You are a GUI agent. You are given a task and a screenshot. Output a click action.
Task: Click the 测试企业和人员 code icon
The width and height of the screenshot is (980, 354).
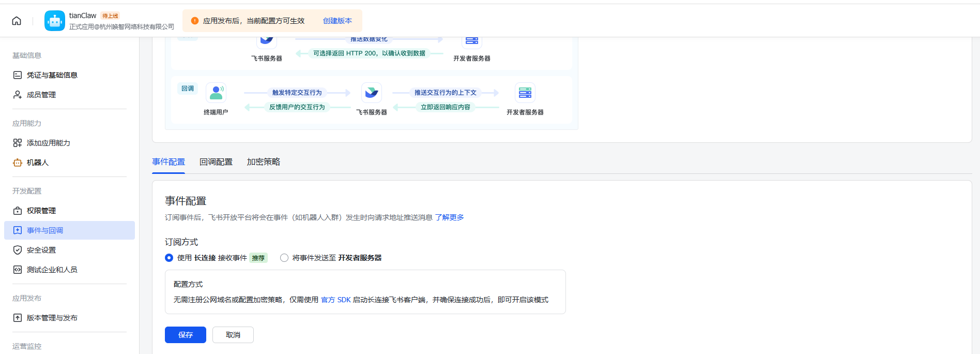pos(18,270)
